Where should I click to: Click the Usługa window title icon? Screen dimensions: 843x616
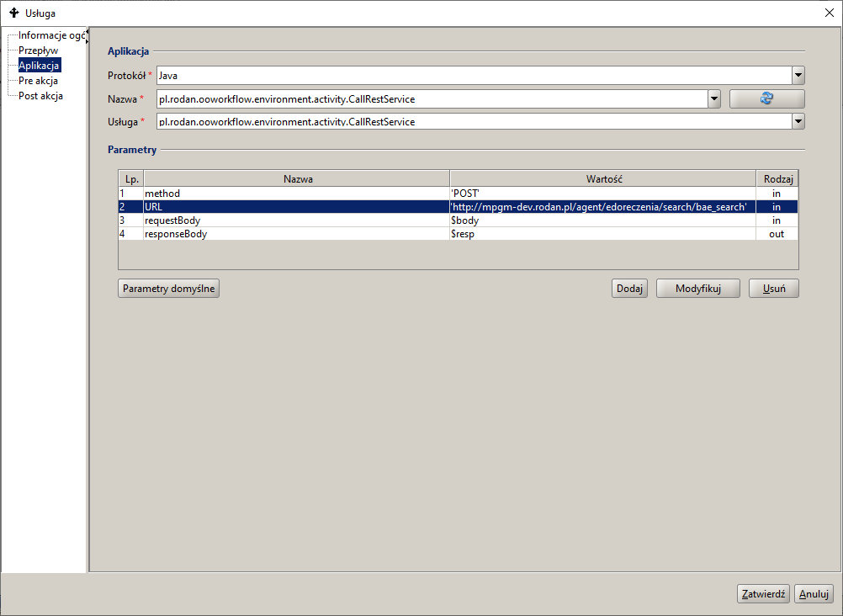coord(13,13)
